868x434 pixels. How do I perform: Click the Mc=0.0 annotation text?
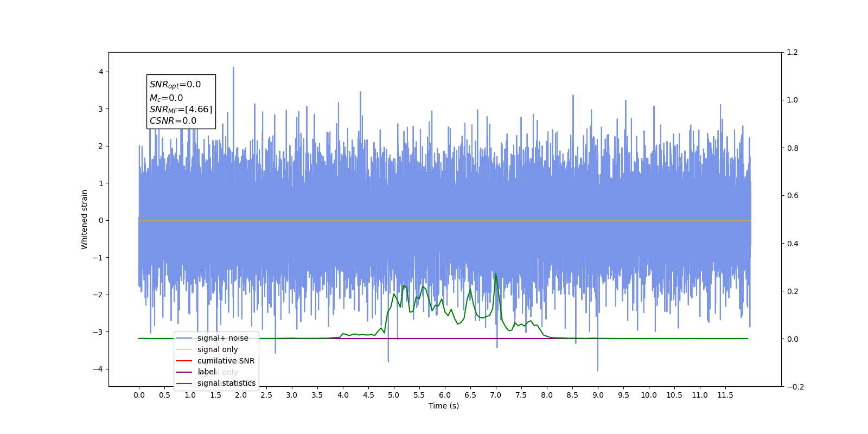[x=167, y=98]
